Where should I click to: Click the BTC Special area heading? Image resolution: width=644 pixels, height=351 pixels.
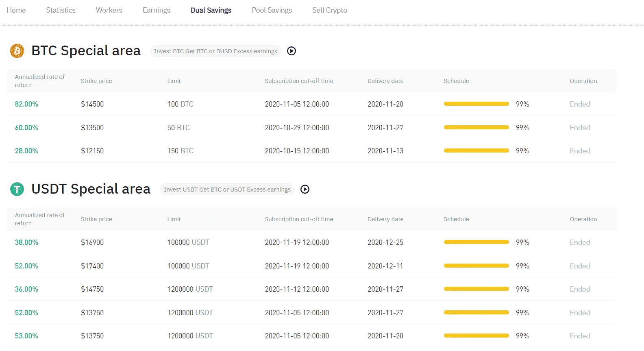point(86,51)
